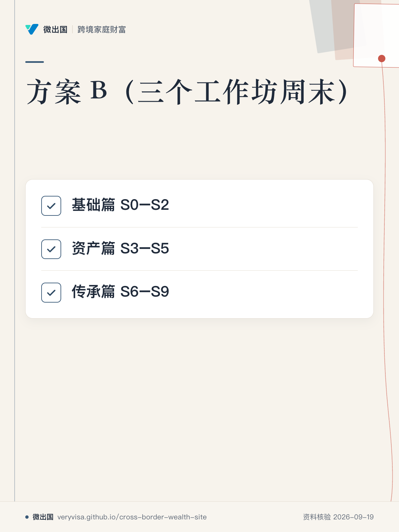Click the gray translucent shape at top

pos(321,27)
